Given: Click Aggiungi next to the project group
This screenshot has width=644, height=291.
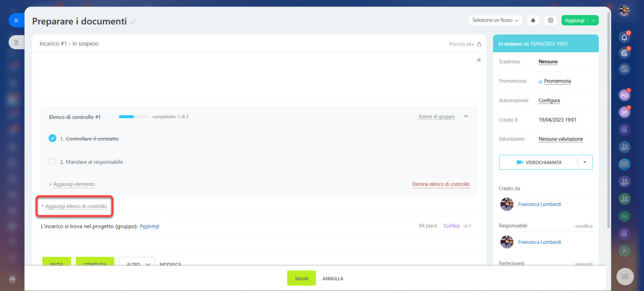Looking at the screenshot, I should [x=149, y=226].
